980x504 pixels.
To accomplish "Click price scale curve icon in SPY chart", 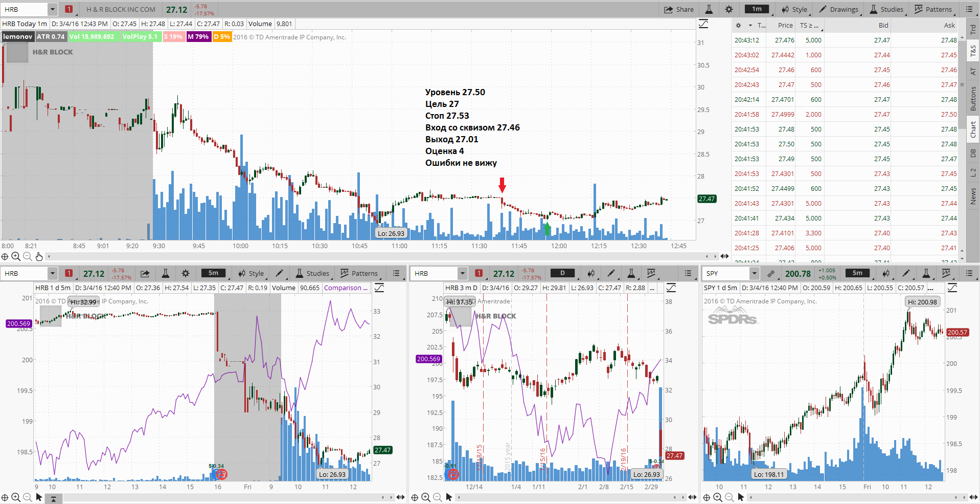I will pos(952,288).
